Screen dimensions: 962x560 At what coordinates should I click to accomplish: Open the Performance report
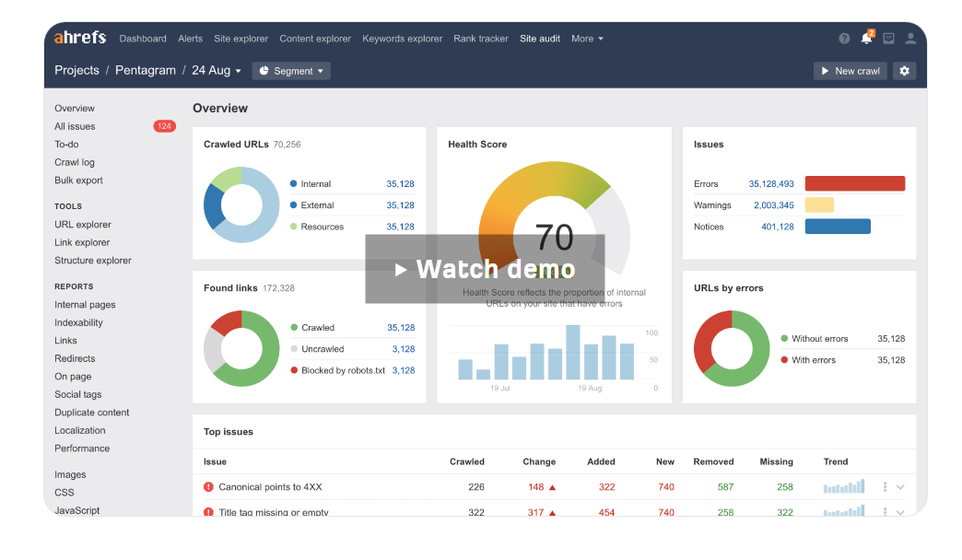pos(82,449)
